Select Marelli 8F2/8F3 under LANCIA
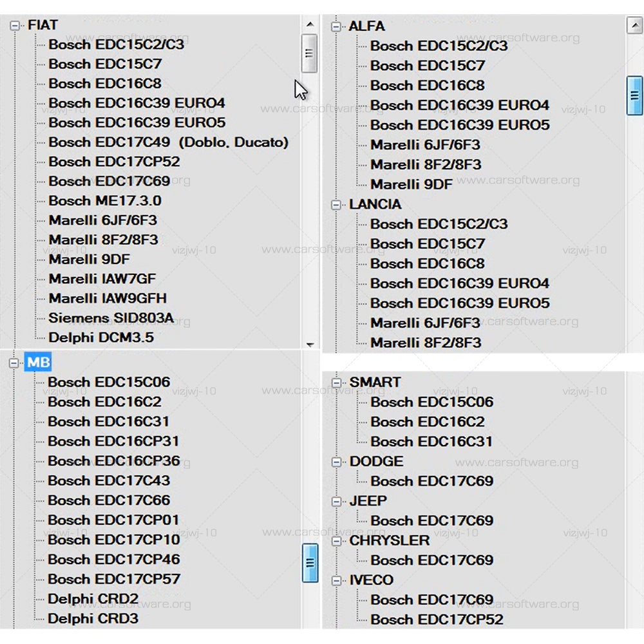Screen dimensions: 644x644 426,343
